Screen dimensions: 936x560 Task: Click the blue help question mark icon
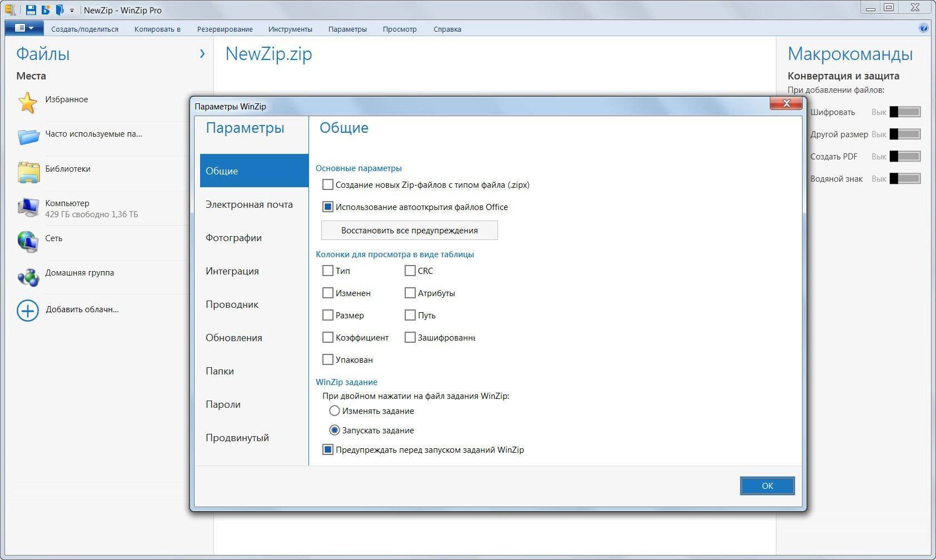pyautogui.click(x=924, y=28)
